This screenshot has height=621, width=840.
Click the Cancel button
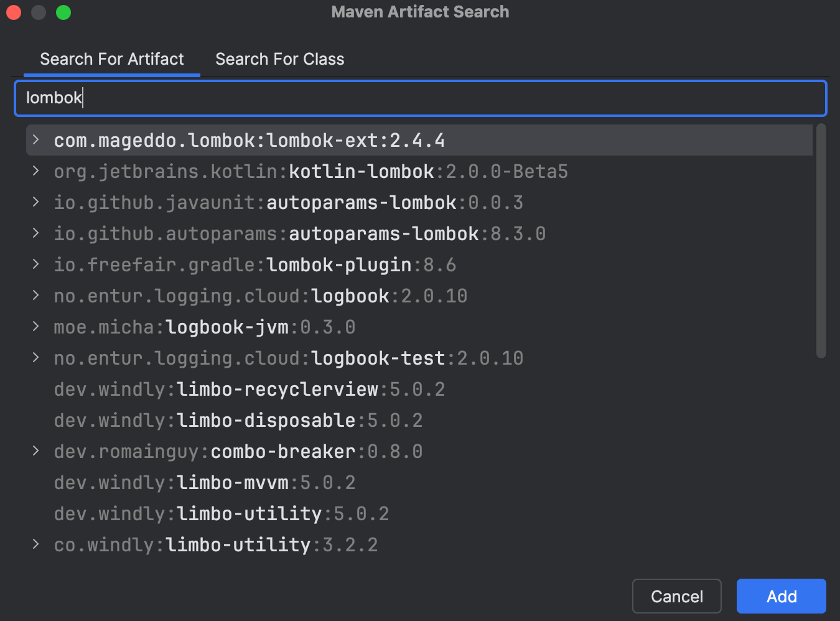[x=676, y=596]
